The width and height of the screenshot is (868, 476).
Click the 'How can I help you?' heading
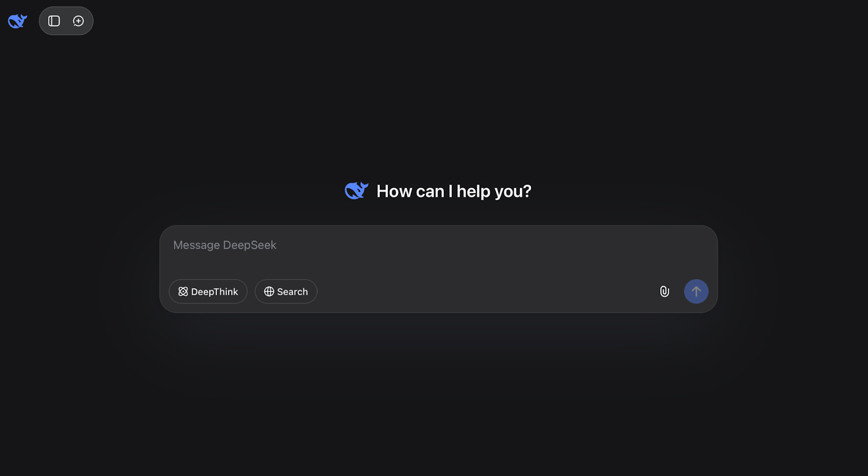click(x=454, y=191)
